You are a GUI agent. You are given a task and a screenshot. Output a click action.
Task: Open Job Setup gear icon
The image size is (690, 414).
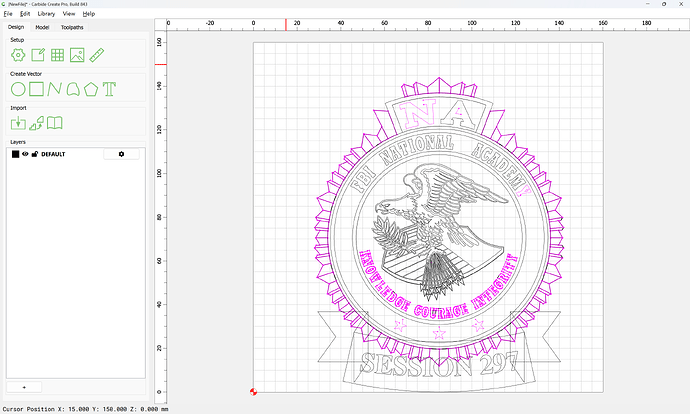point(18,55)
